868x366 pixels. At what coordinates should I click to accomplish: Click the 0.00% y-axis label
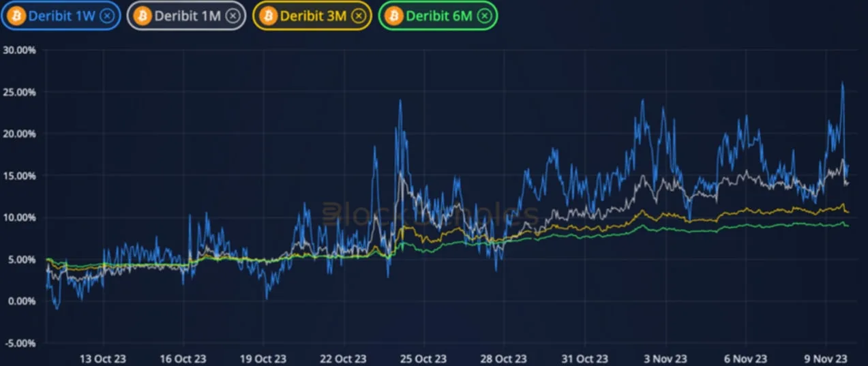[x=21, y=301]
